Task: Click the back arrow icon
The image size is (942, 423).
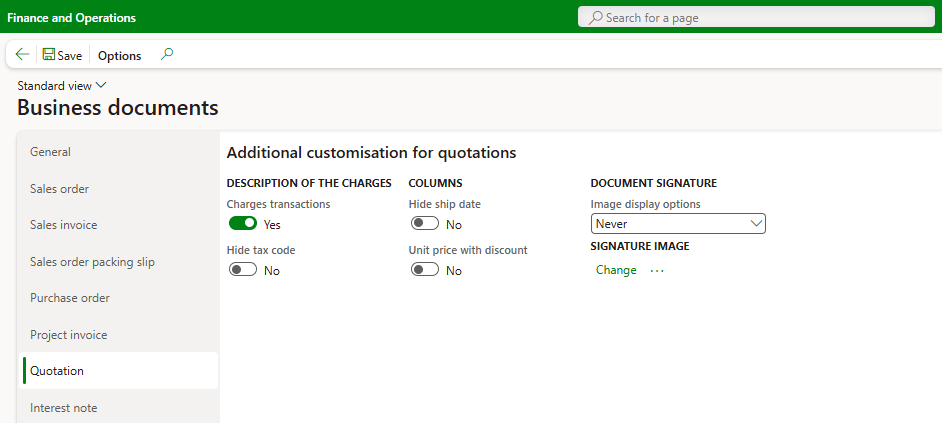Action: (22, 55)
